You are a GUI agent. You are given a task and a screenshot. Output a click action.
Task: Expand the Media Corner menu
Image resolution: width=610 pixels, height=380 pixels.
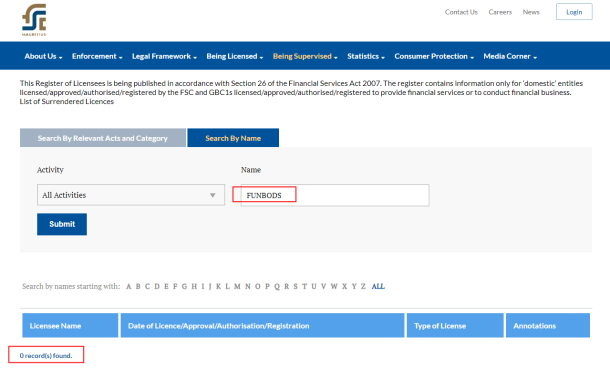pyautogui.click(x=510, y=56)
